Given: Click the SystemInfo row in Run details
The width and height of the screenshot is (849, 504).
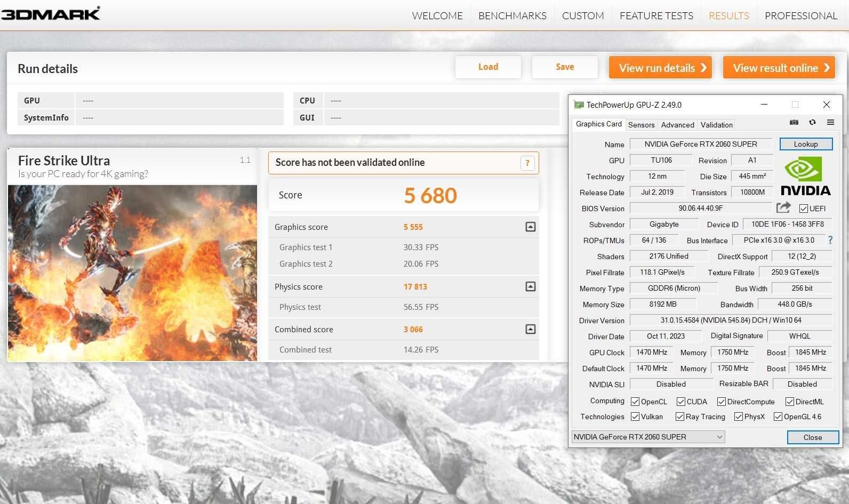Looking at the screenshot, I should (x=151, y=118).
